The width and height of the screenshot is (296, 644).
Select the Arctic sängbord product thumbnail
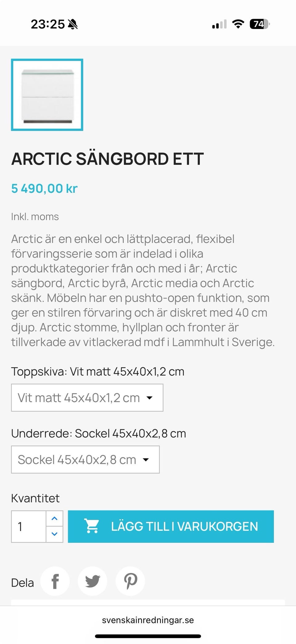coord(47,95)
